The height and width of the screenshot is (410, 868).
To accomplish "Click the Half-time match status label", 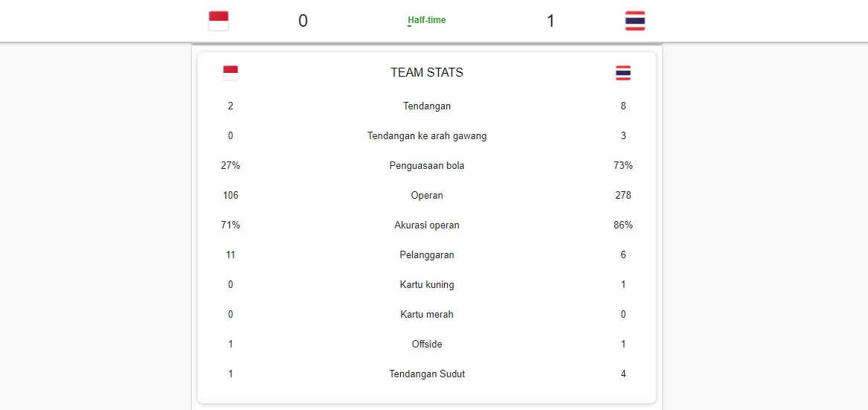I will 427,20.
